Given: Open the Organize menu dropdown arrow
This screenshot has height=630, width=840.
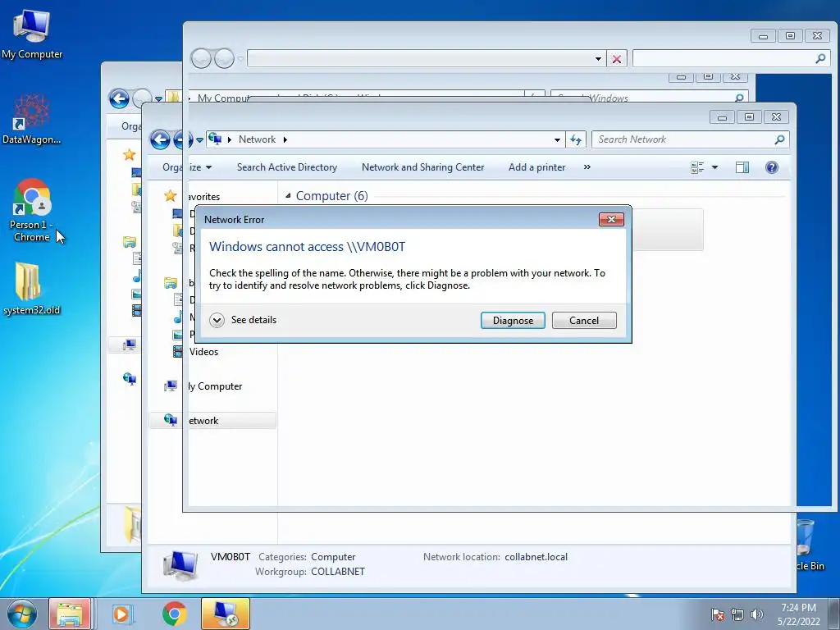Looking at the screenshot, I should [x=208, y=167].
